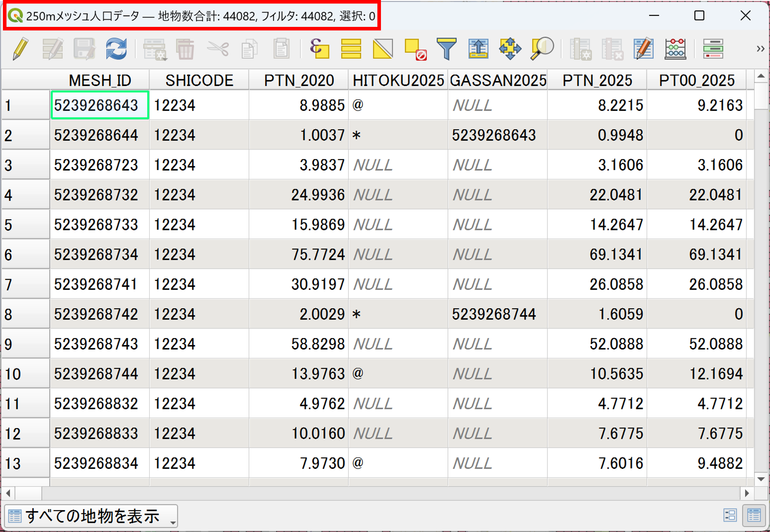Click the delete selected features trash icon
Viewport: 770px width, 532px height.
click(185, 49)
